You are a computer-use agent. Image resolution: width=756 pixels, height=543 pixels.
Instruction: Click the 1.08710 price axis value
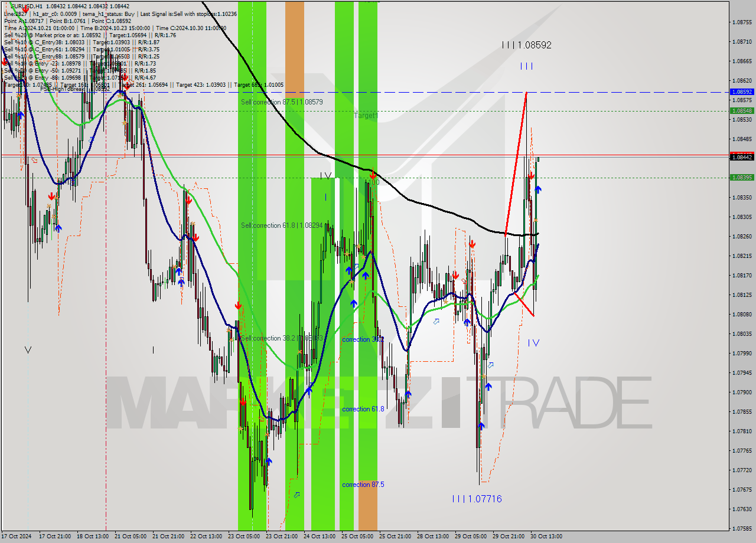point(742,41)
